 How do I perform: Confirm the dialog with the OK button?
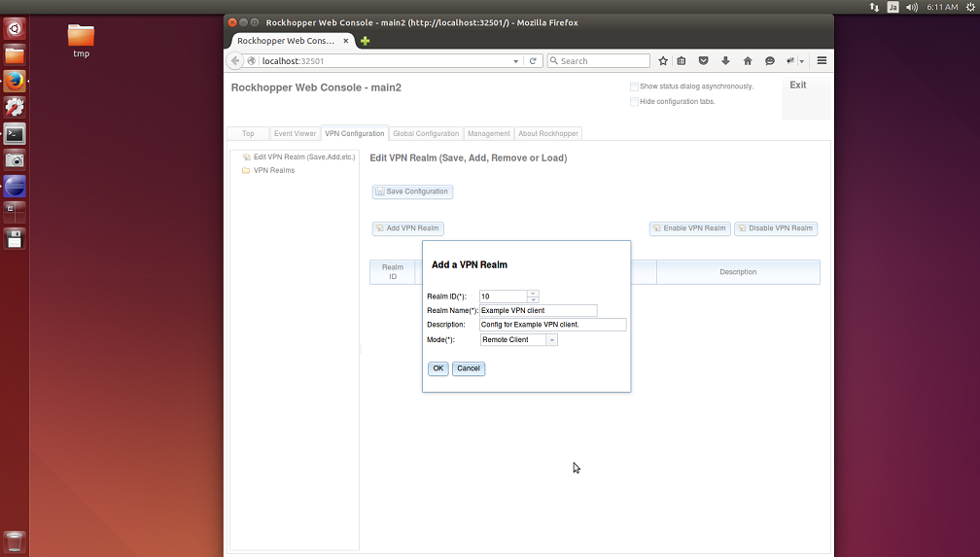tap(438, 368)
